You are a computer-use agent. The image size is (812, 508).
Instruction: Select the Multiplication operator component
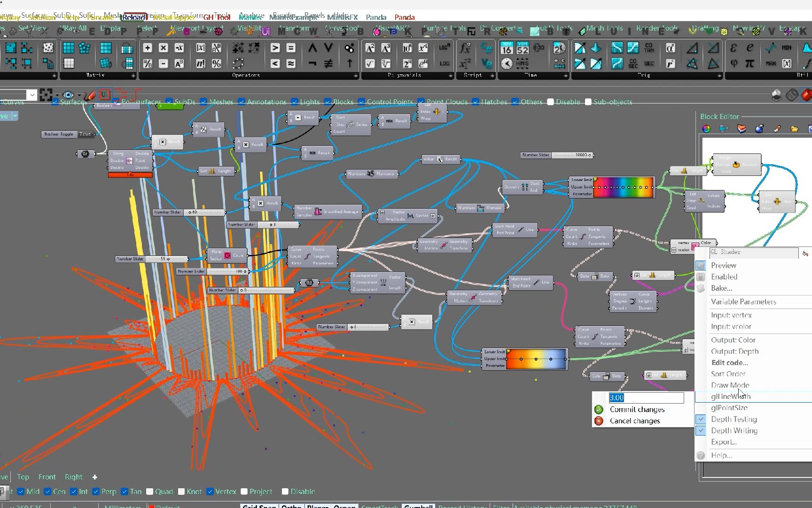[x=164, y=48]
